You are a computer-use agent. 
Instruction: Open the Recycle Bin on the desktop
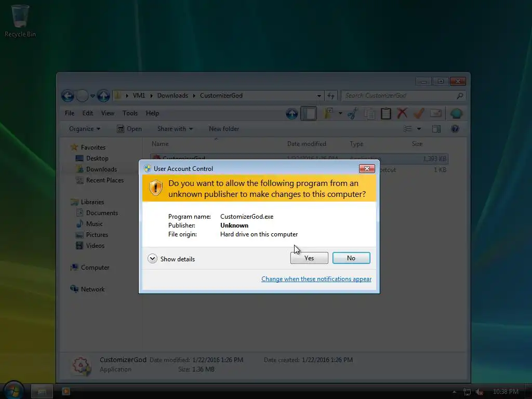20,20
